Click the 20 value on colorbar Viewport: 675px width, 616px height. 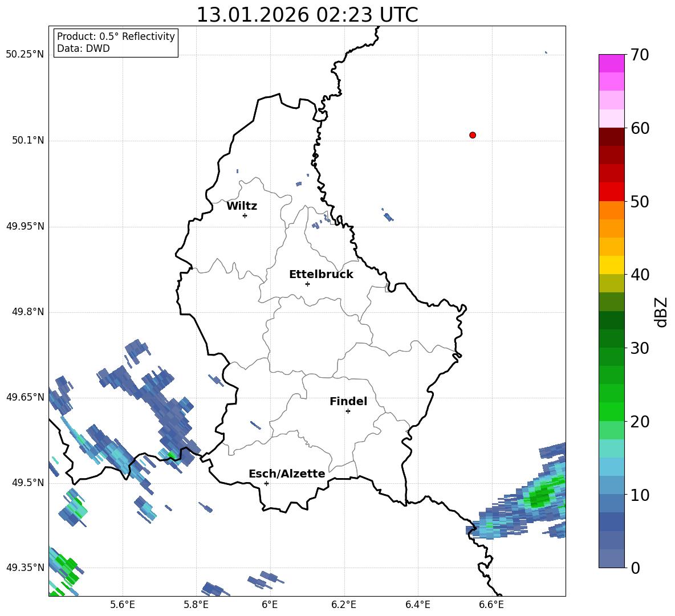pos(640,422)
